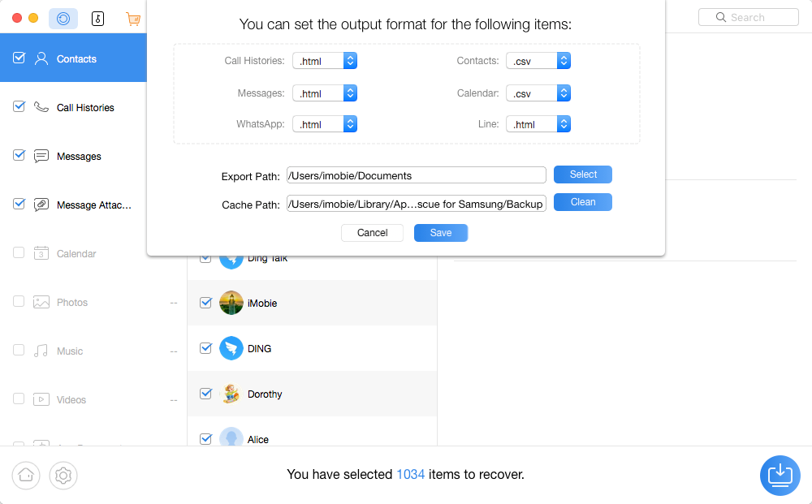This screenshot has height=504, width=812.
Task: Deselect the DING contact checkbox
Action: [x=206, y=348]
